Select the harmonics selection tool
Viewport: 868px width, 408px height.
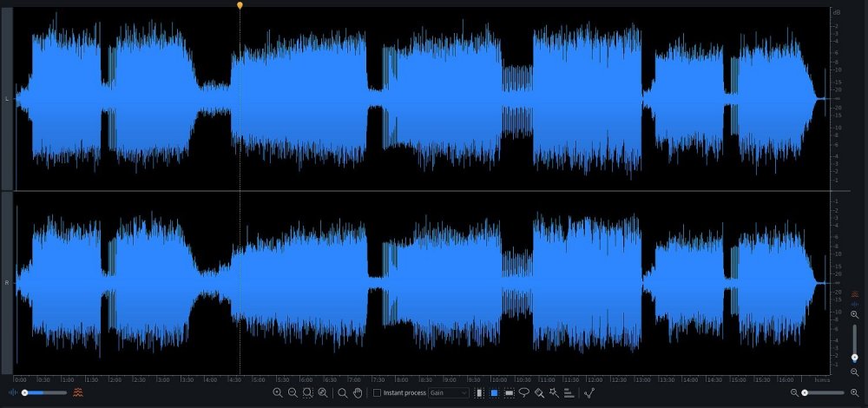pyautogui.click(x=569, y=393)
